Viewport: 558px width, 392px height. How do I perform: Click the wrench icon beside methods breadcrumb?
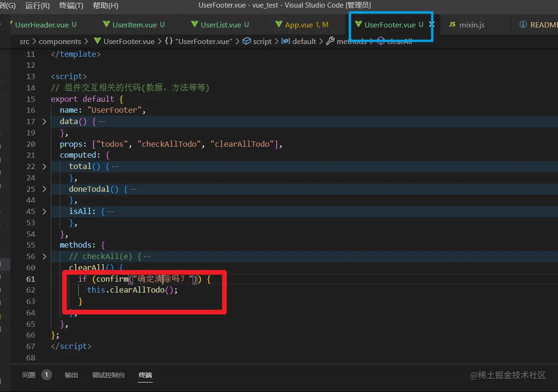[330, 41]
